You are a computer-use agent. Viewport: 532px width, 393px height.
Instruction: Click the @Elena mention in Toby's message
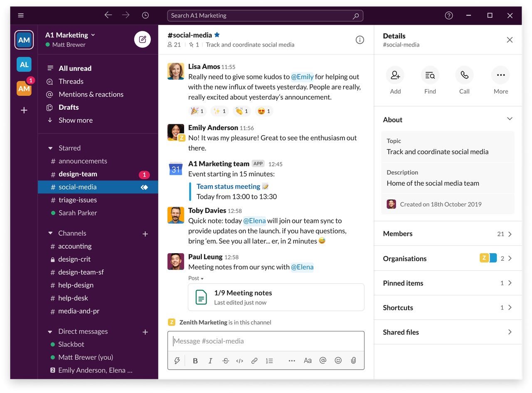click(255, 221)
